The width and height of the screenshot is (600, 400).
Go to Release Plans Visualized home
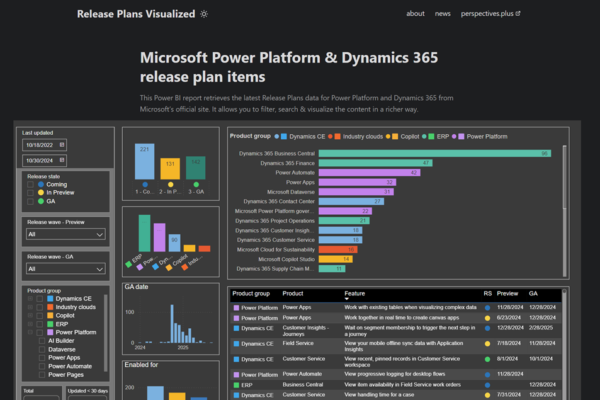tap(136, 14)
